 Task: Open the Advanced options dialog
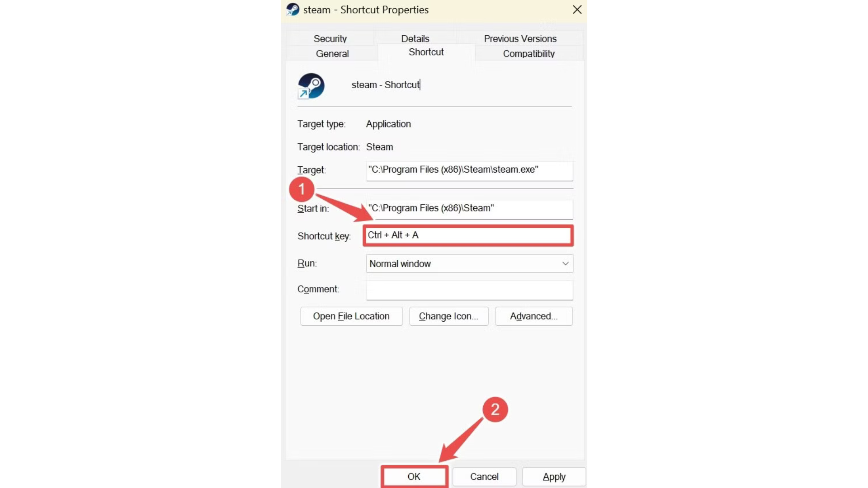[x=533, y=316]
